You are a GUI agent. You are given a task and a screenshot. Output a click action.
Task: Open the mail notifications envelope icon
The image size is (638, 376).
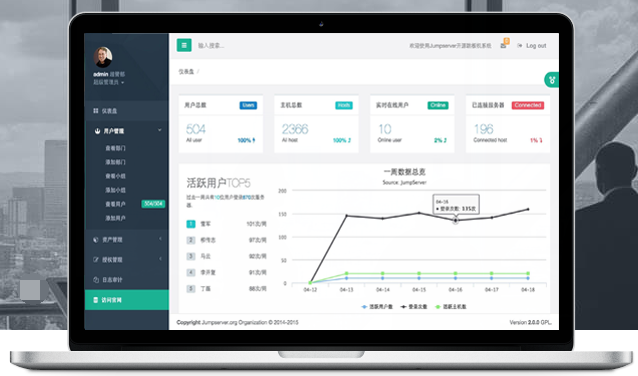tap(503, 46)
